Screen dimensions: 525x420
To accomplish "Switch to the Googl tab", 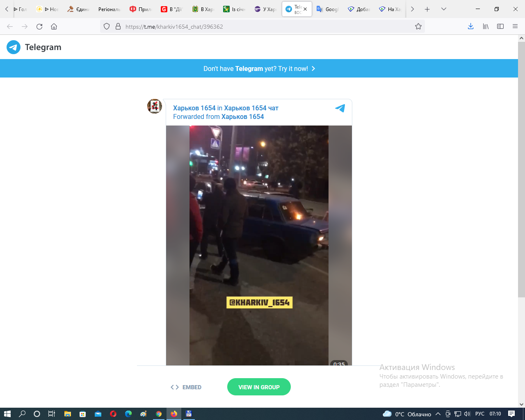I will pyautogui.click(x=328, y=9).
